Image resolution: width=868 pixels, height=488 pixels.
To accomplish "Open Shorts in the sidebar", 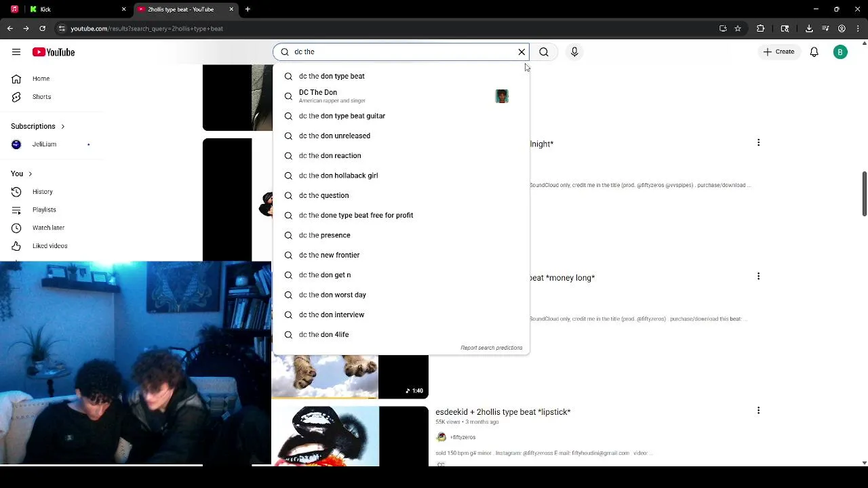I will point(41,97).
